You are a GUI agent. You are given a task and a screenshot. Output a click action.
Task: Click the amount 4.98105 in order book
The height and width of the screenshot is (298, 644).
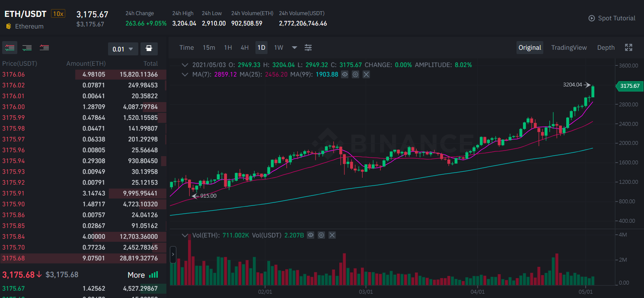coord(93,74)
